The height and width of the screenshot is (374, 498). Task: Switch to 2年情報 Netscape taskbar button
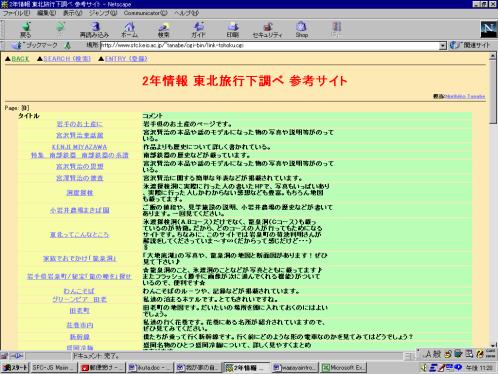coord(247,368)
